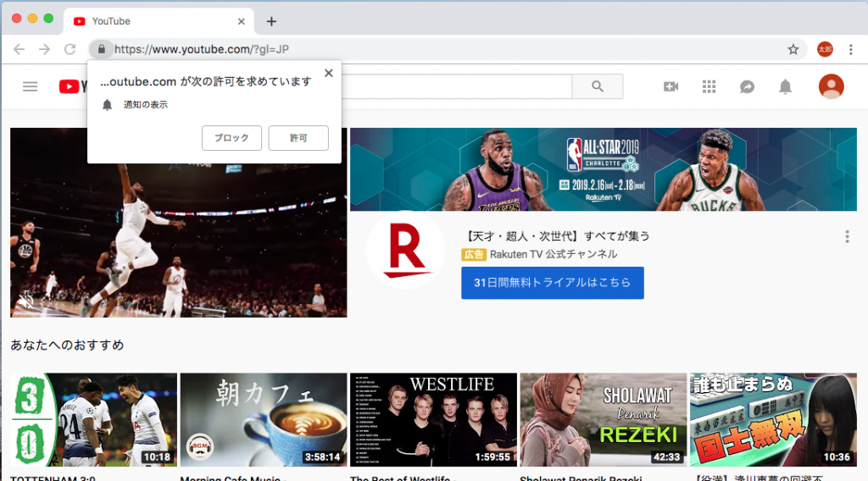Reload the page
This screenshot has height=481, width=868.
pyautogui.click(x=70, y=49)
